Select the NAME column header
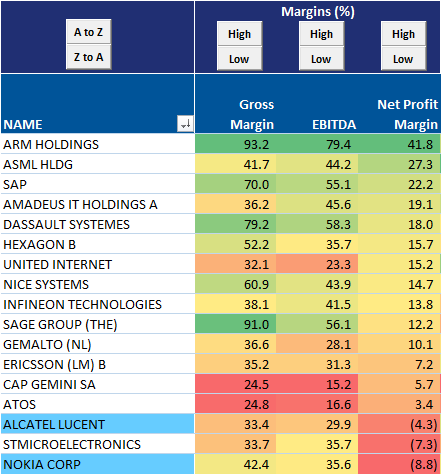The image size is (441, 474). point(97,104)
